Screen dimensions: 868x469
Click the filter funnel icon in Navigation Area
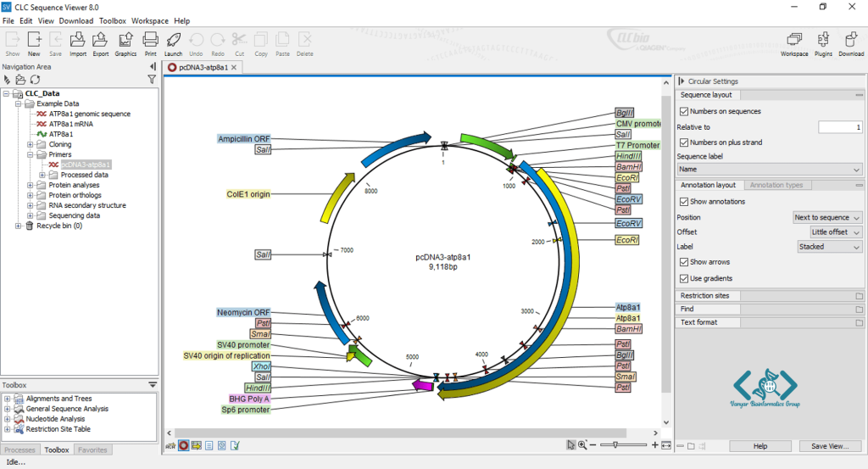point(152,80)
